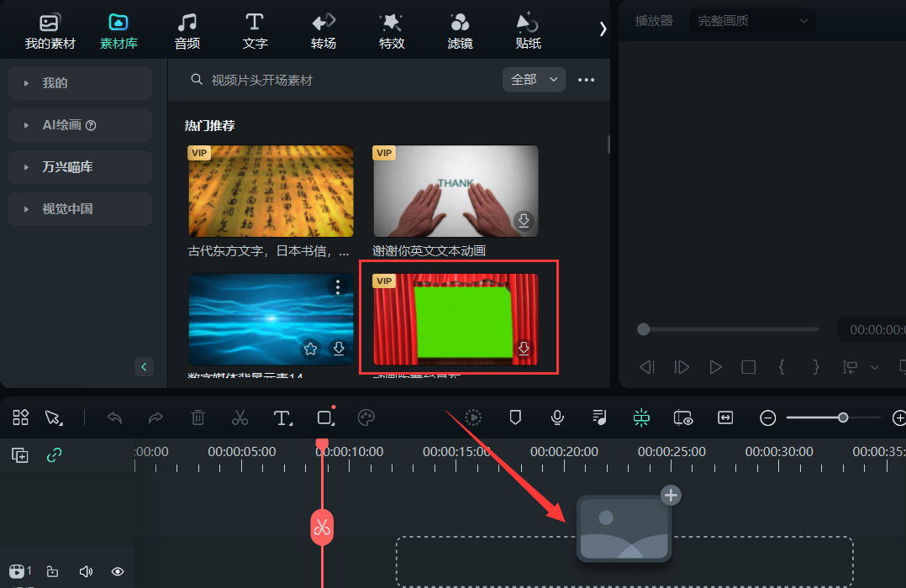Screen dimensions: 906x588
Task: Click the undo arrow in timeline toolbar
Action: 115,417
